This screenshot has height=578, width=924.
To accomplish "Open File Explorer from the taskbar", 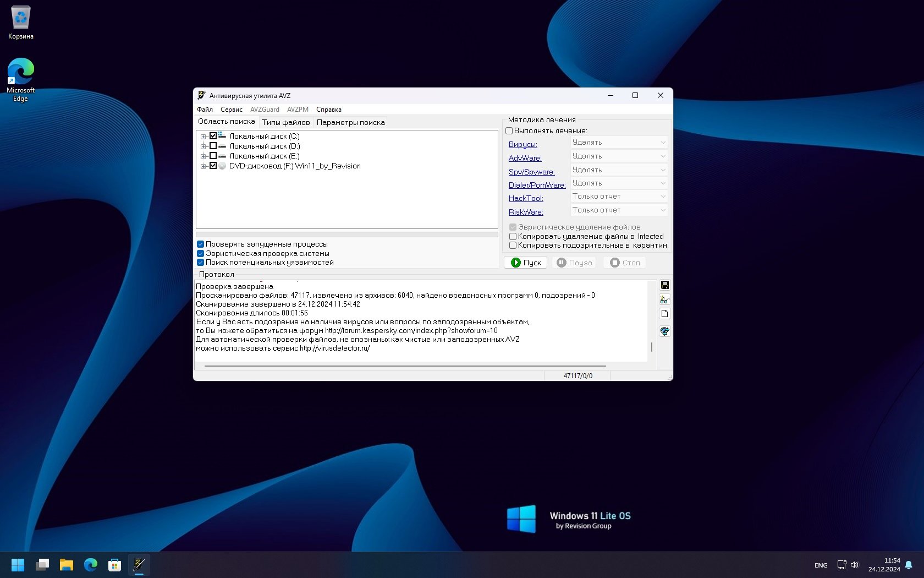I will coord(67,564).
